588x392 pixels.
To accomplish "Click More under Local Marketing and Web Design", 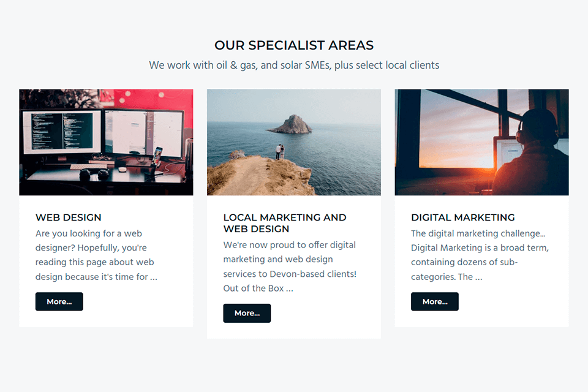I will 247,313.
